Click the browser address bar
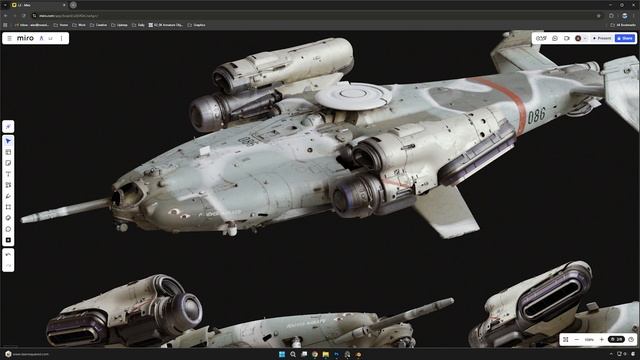 point(314,16)
